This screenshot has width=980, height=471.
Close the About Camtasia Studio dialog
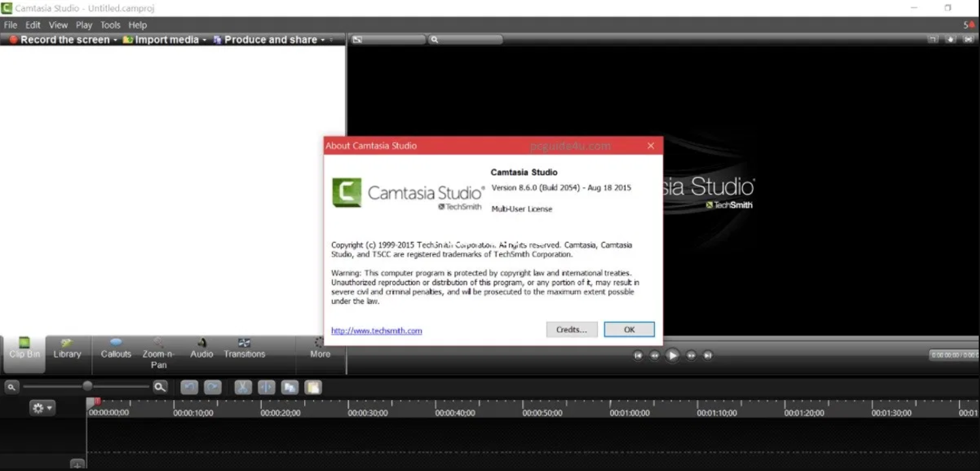[x=651, y=145]
